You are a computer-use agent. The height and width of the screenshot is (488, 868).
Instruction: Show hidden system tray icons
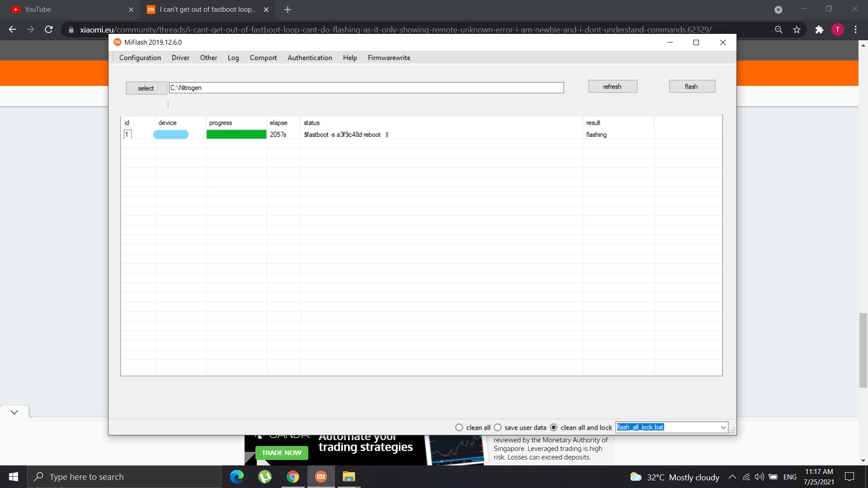click(x=732, y=477)
